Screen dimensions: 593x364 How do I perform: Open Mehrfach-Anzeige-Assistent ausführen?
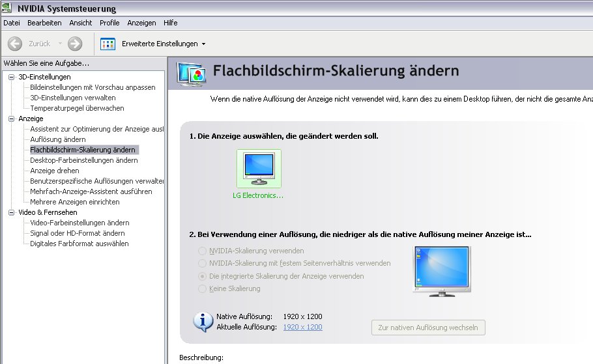[91, 191]
